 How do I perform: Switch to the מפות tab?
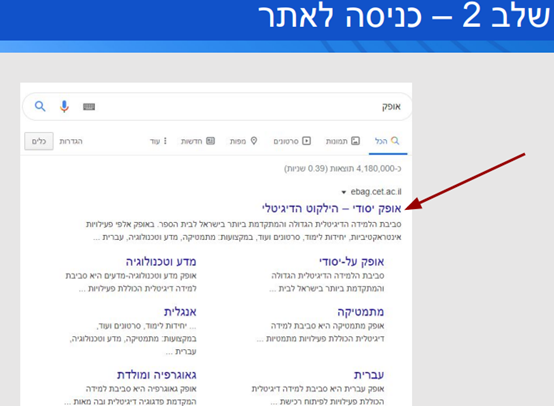243,141
